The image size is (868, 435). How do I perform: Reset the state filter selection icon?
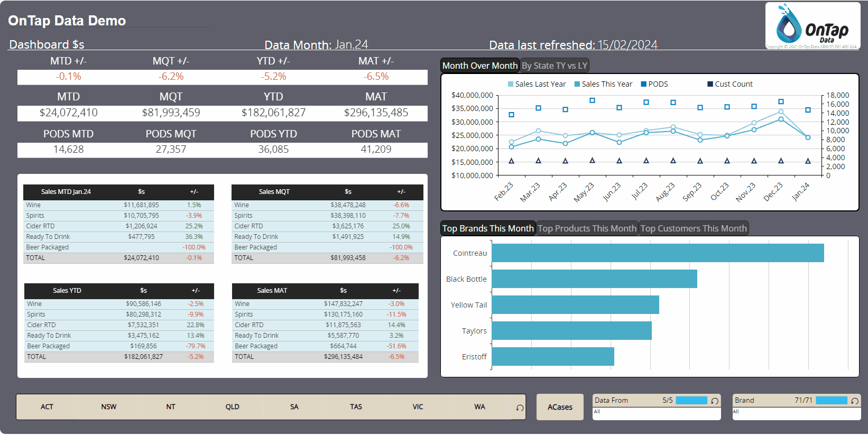(520, 408)
